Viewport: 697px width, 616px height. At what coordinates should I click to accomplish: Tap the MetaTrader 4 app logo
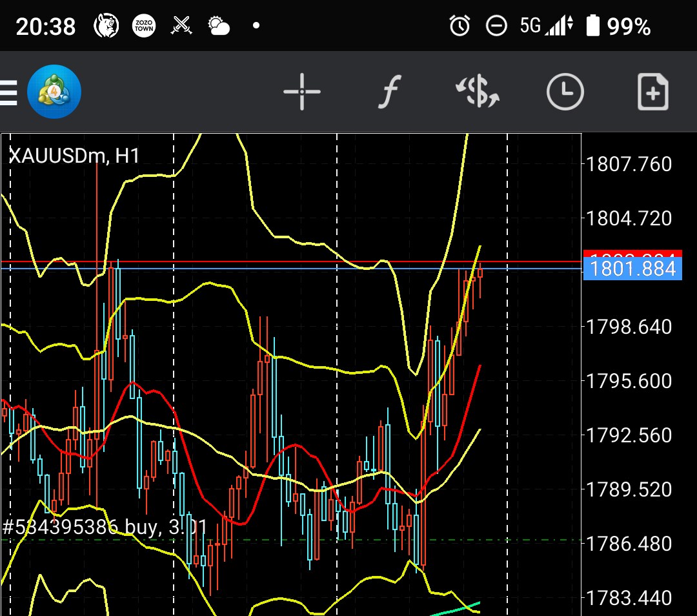(x=54, y=92)
